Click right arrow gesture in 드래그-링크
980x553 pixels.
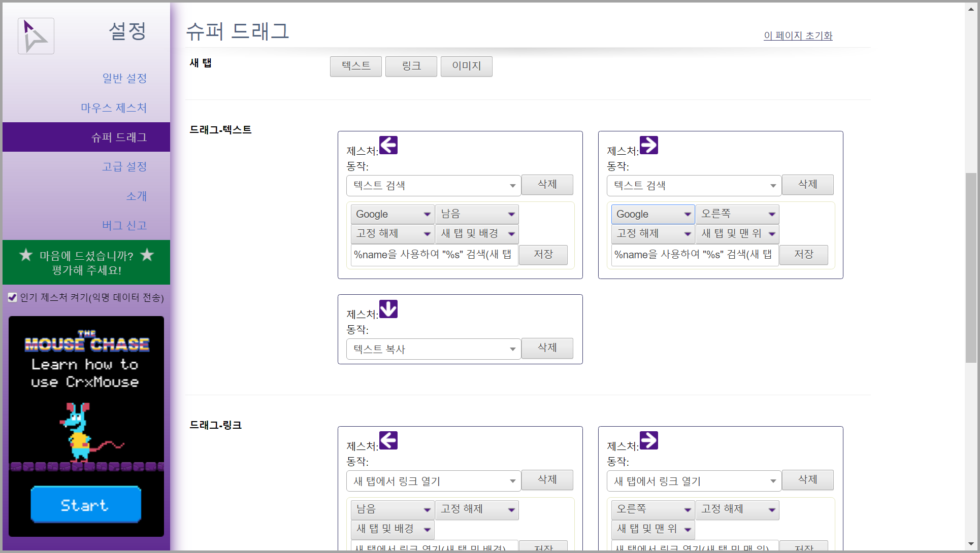coord(648,440)
